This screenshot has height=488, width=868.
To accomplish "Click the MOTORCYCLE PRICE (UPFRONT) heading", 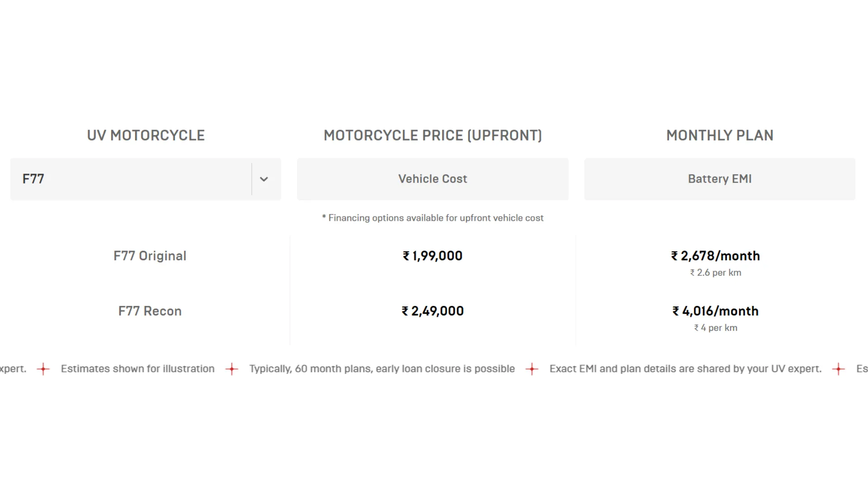I will point(433,136).
